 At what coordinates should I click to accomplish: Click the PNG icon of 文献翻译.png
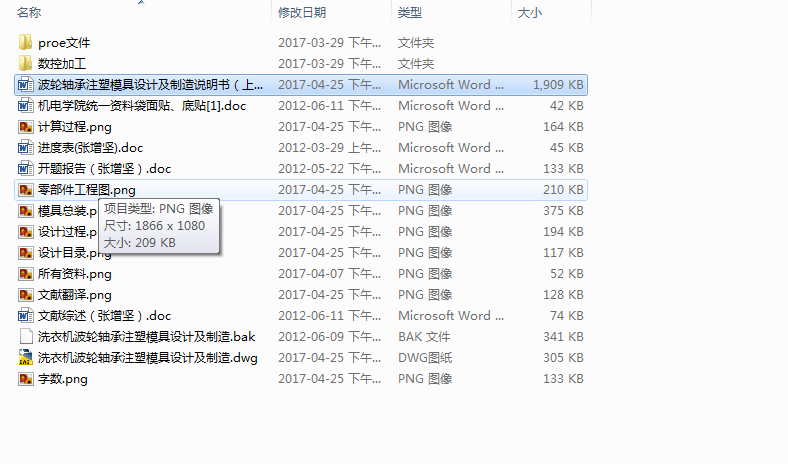pos(26,295)
